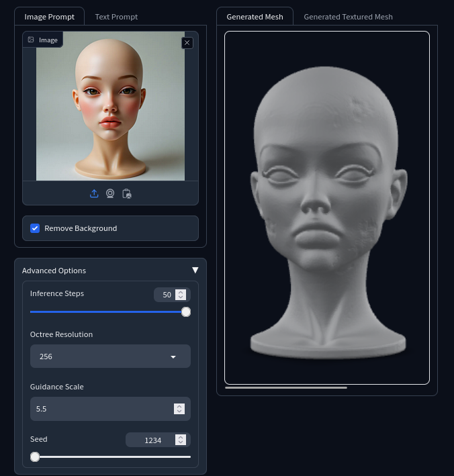
Task: Click the Image label icon
Action: tap(31, 40)
